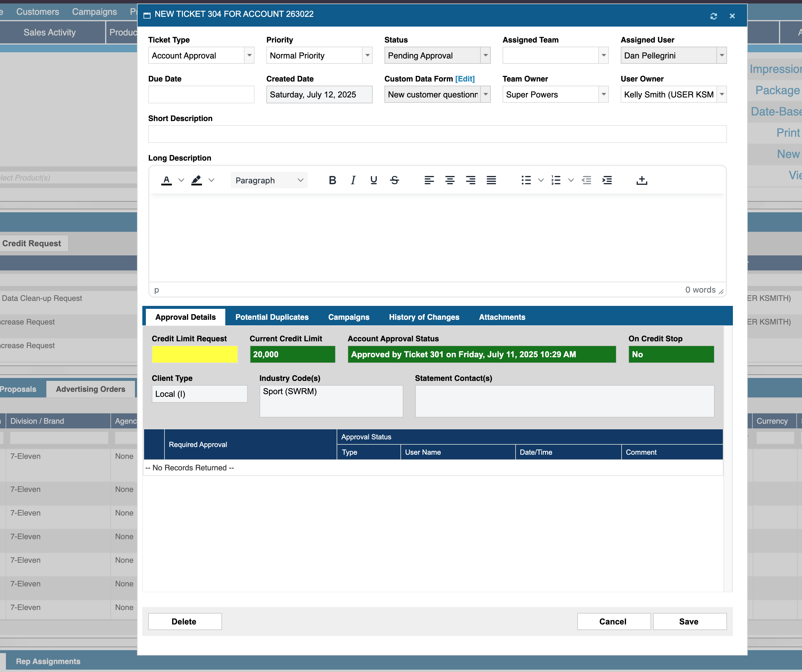Switch to Potential Duplicates tab

(x=272, y=317)
